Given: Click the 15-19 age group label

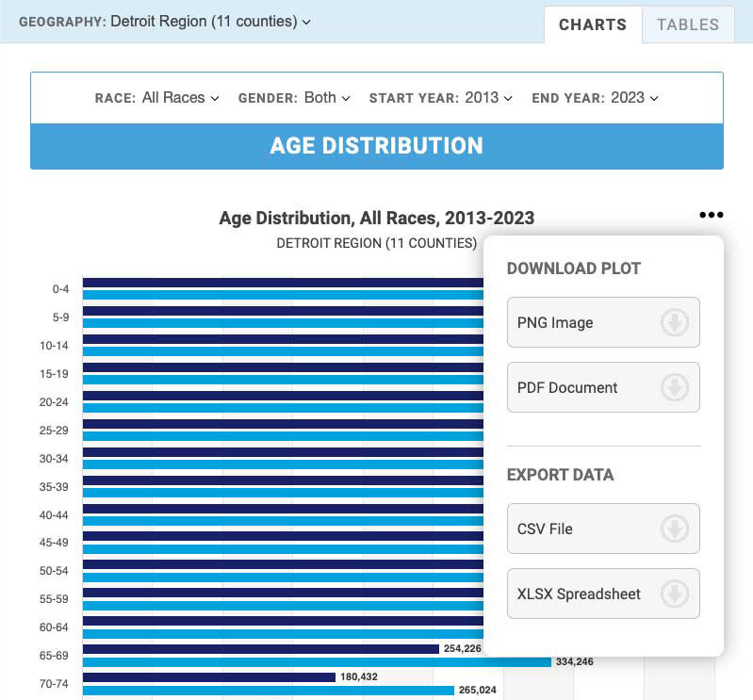Looking at the screenshot, I should [x=54, y=374].
